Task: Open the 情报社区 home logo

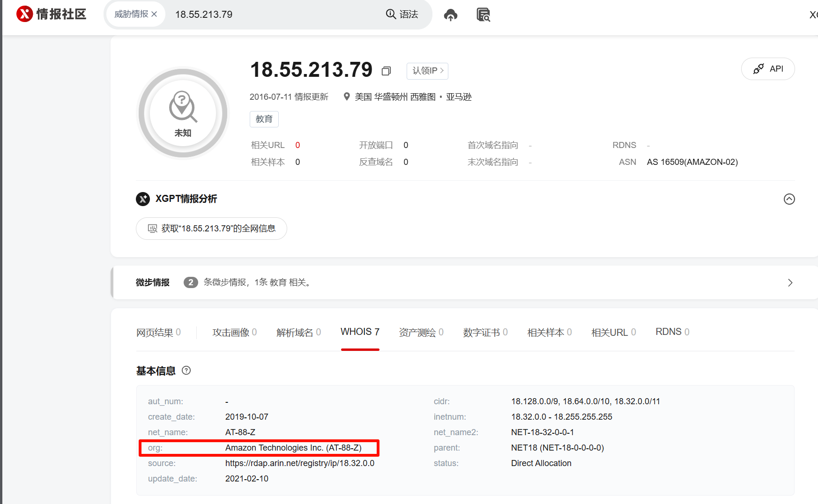Action: (52, 14)
